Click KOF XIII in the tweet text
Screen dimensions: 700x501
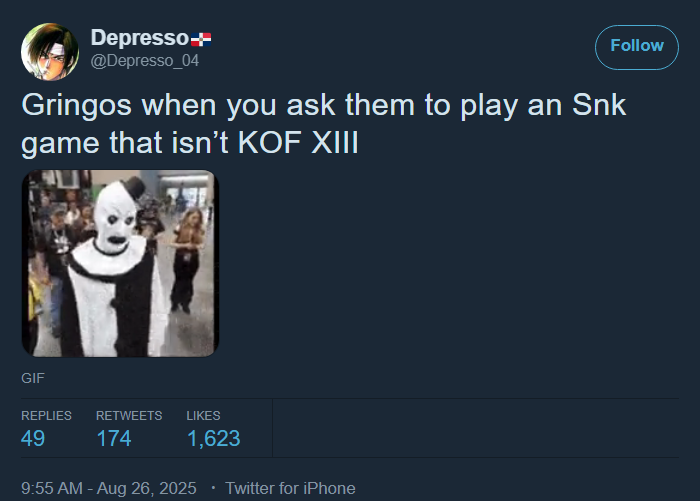298,143
